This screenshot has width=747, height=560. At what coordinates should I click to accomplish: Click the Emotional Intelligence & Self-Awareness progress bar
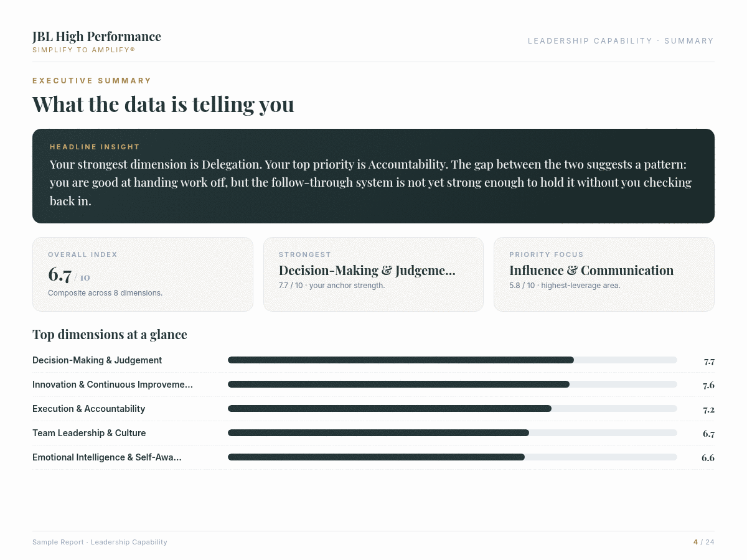453,457
